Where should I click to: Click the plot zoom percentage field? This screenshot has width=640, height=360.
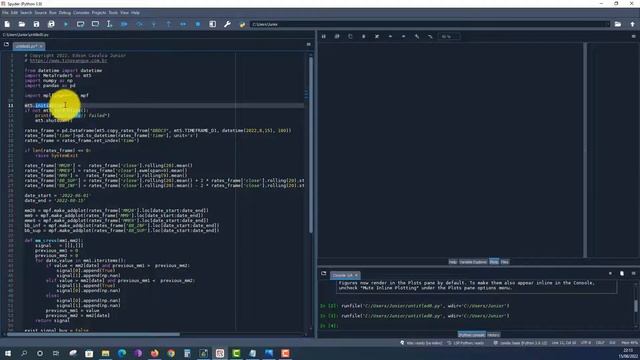[449, 36]
